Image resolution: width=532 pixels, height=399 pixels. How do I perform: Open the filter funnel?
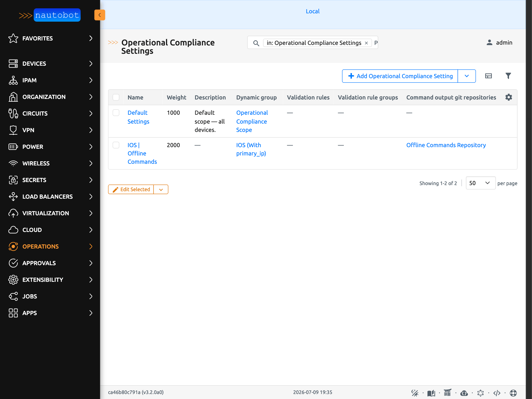click(x=508, y=76)
